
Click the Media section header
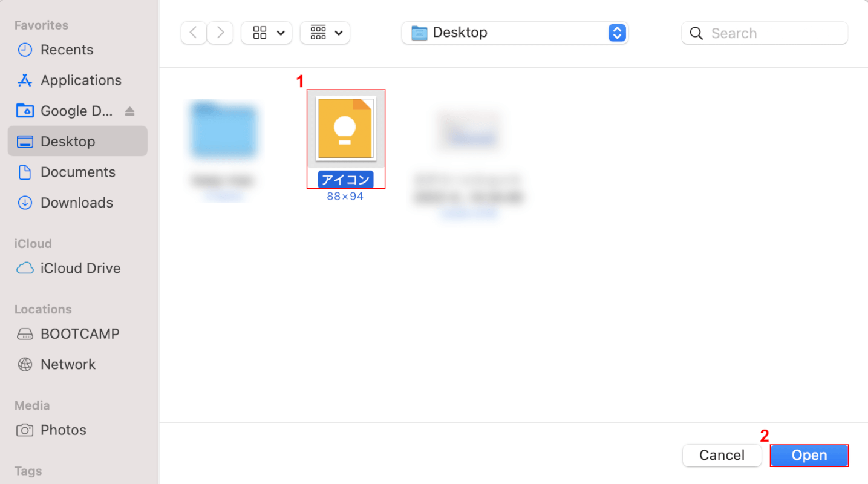tap(32, 405)
